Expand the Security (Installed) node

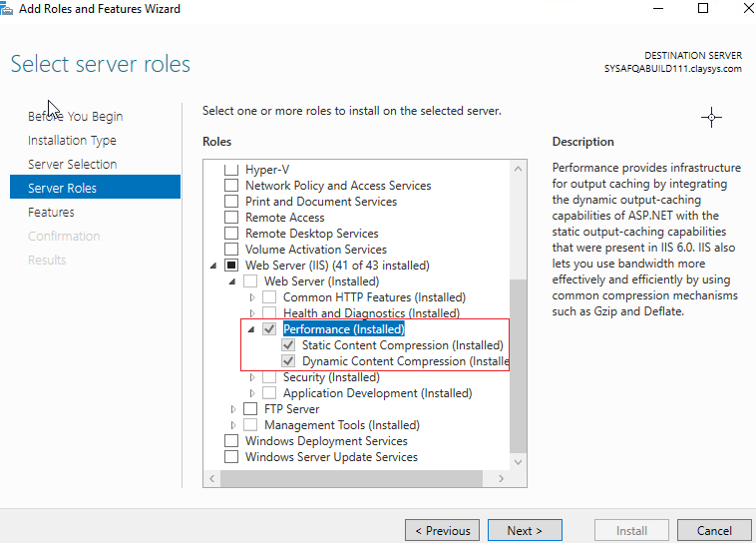[251, 377]
